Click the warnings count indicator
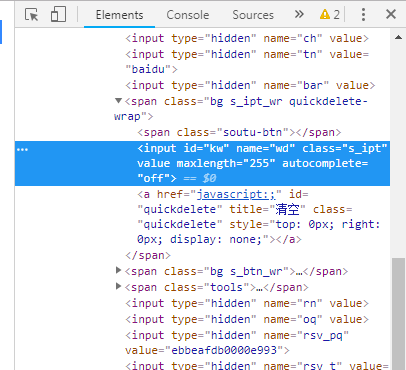Screen dimensions: 406x370 click(330, 15)
